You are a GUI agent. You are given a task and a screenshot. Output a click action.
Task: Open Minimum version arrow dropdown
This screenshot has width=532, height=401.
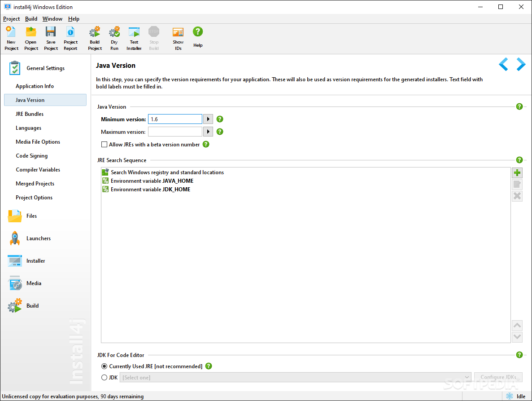coord(208,119)
